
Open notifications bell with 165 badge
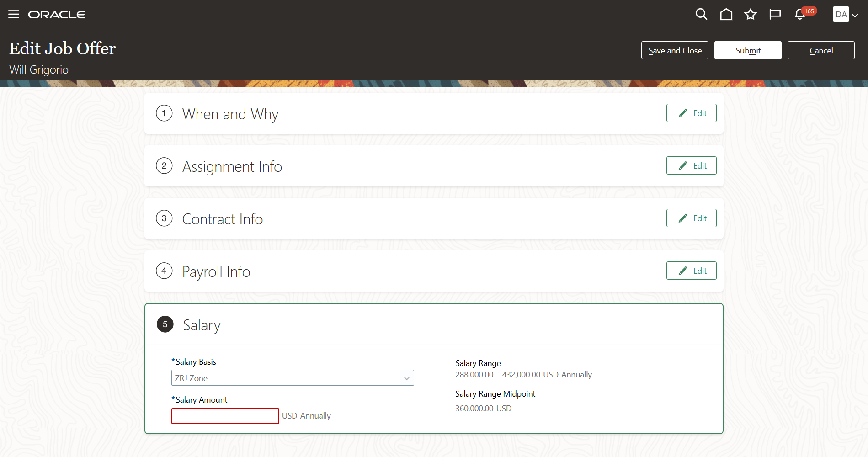[x=800, y=15]
